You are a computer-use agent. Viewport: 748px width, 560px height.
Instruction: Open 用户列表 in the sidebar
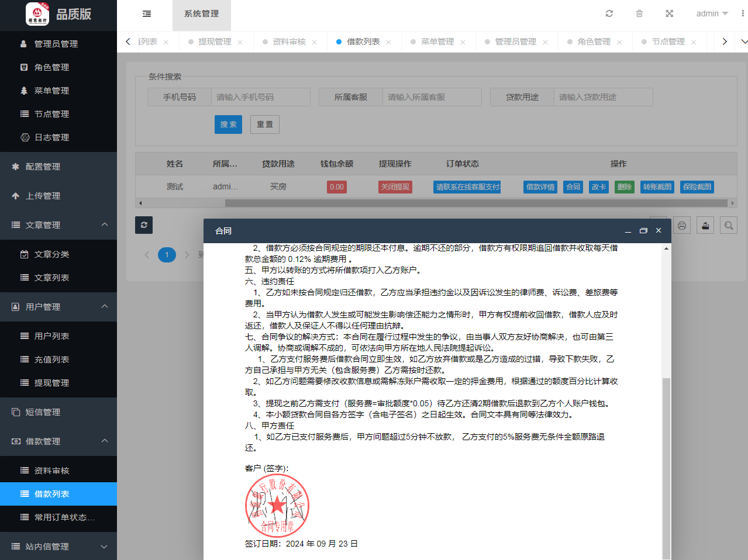coord(51,336)
